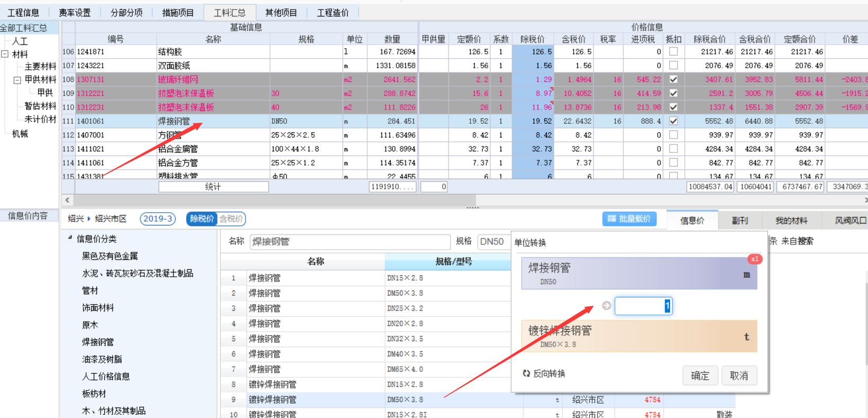Switch price mode to 含税价
The height and width of the screenshot is (418, 868).
[231, 219]
